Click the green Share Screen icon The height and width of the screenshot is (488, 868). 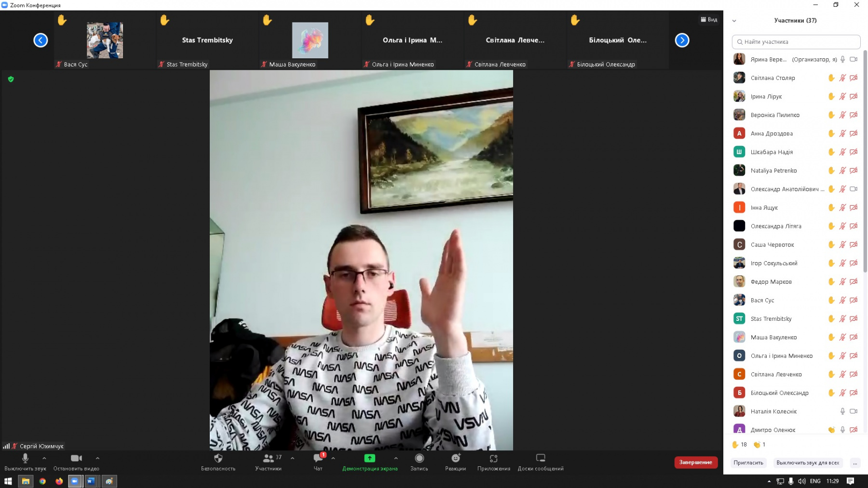point(369,458)
